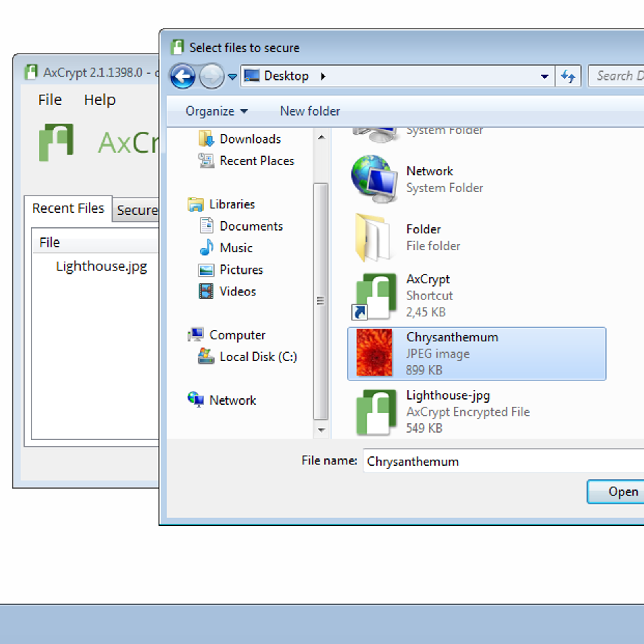Click the Local Disk drive icon

pos(206,356)
